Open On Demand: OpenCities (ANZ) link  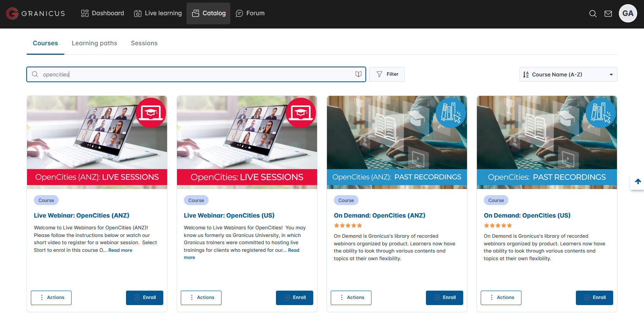[379, 215]
